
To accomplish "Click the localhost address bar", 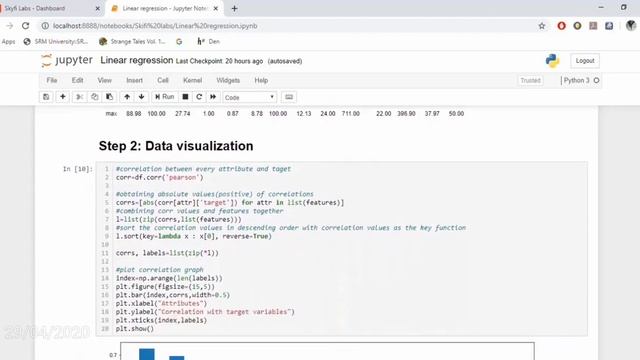I will click(x=155, y=26).
